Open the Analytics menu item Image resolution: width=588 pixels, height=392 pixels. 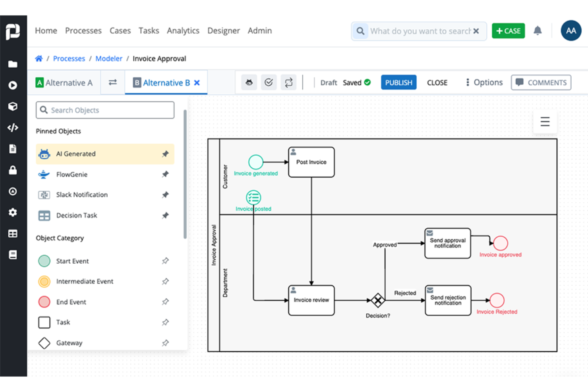click(x=183, y=31)
